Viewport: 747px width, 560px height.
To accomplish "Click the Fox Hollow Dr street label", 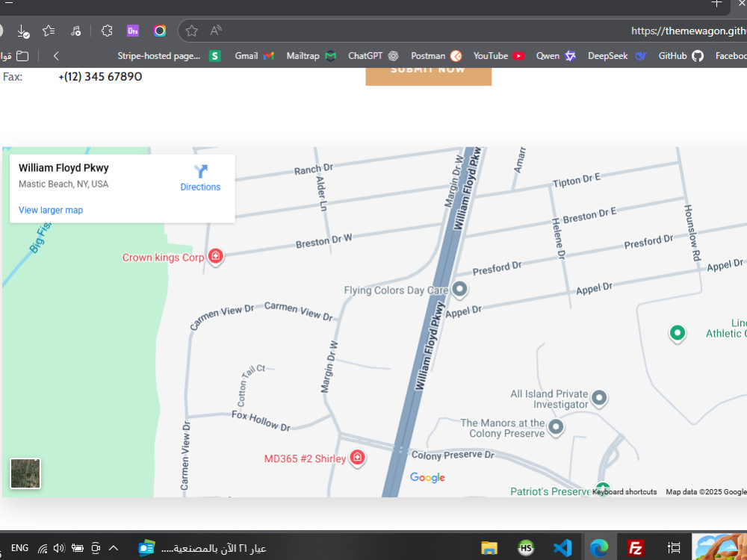I will coord(261,421).
